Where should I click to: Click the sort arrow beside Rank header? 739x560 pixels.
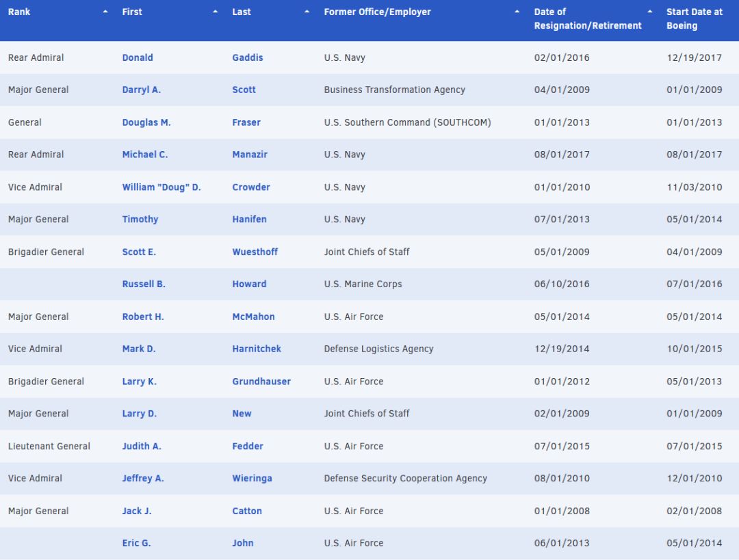click(105, 12)
